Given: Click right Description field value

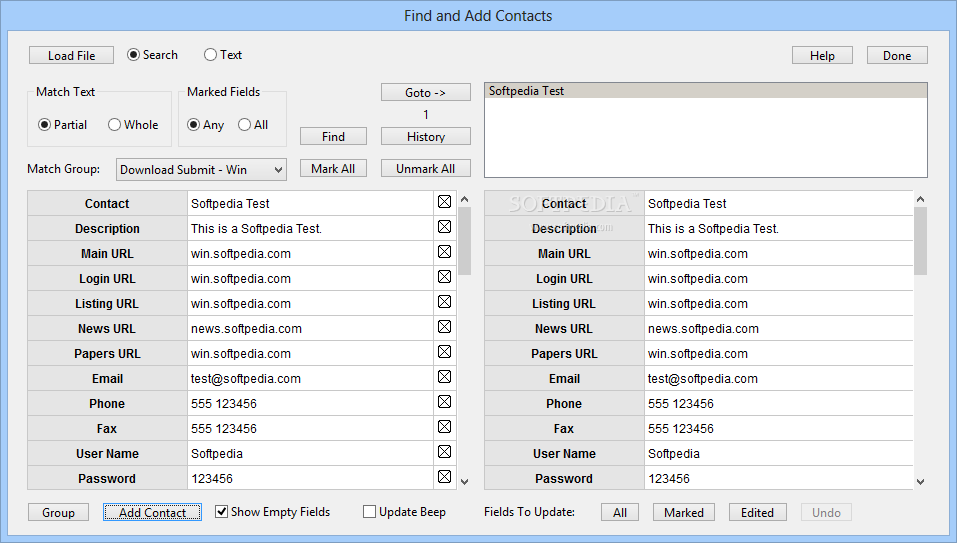Looking at the screenshot, I should pos(779,228).
